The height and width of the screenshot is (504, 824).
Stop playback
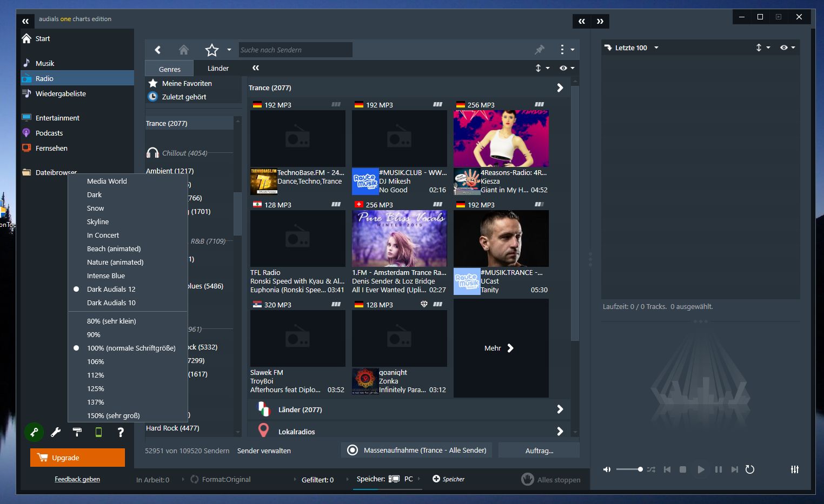click(x=683, y=469)
